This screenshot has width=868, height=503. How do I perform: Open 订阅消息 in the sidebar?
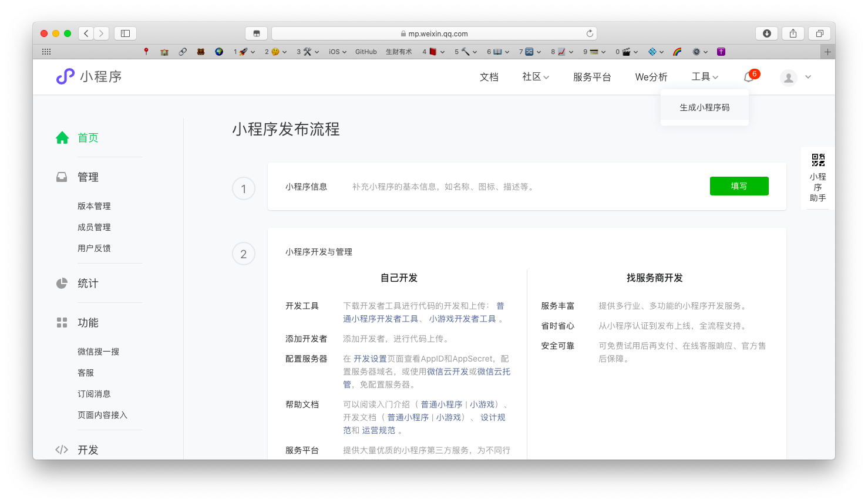94,394
